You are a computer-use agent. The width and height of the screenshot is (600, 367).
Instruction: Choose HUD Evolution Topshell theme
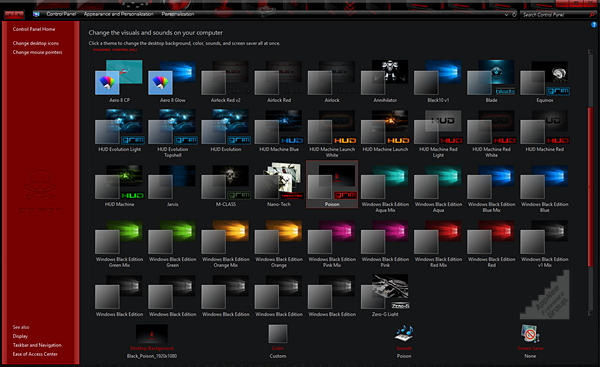173,132
